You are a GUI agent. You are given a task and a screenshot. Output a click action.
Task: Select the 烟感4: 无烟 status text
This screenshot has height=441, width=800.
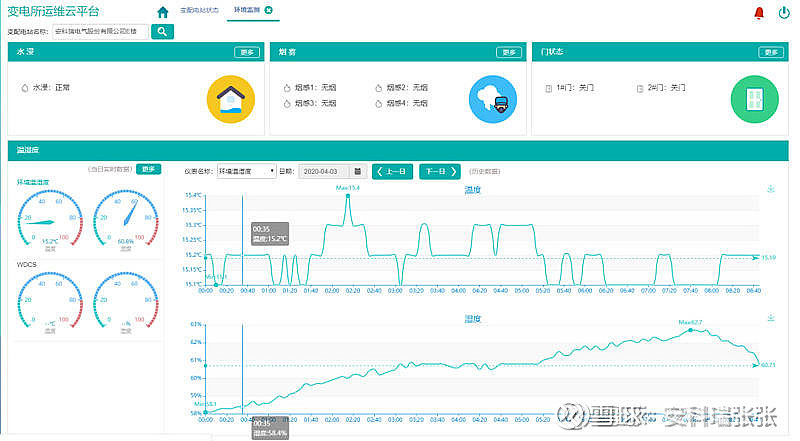click(x=407, y=103)
